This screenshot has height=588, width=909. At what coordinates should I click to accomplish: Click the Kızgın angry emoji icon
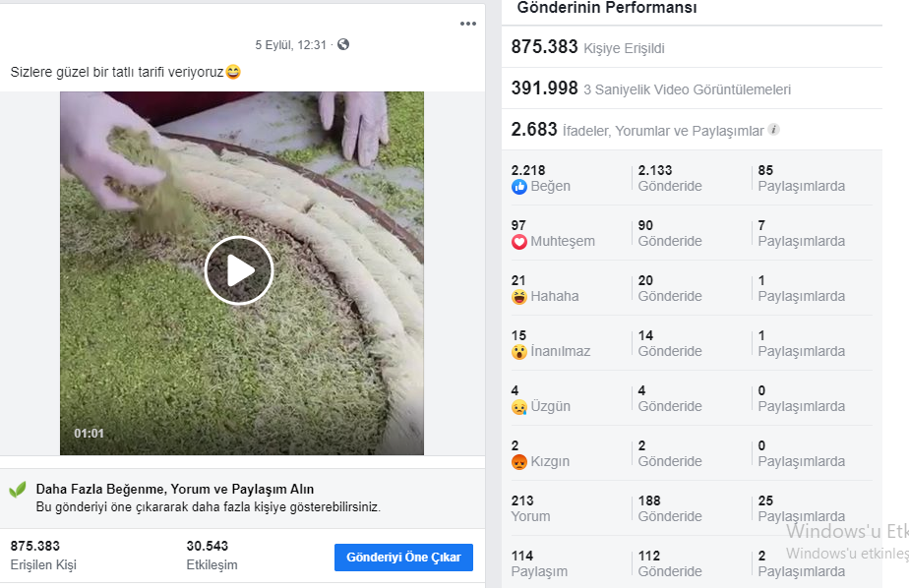click(x=518, y=462)
